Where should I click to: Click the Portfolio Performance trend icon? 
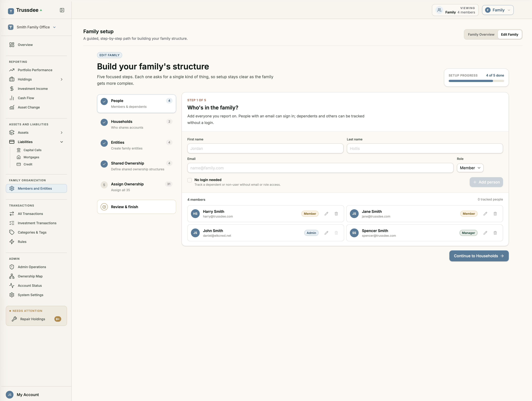[x=12, y=70]
